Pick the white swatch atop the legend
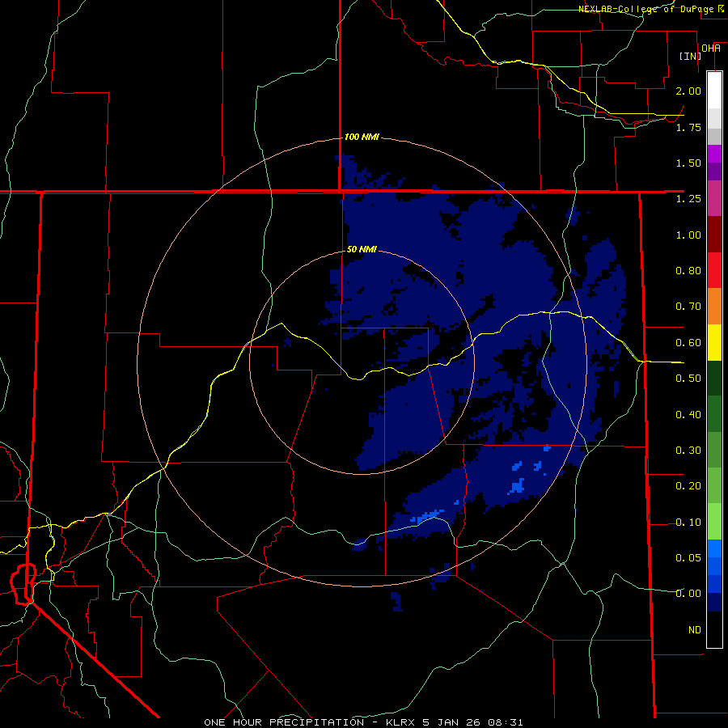 point(714,91)
